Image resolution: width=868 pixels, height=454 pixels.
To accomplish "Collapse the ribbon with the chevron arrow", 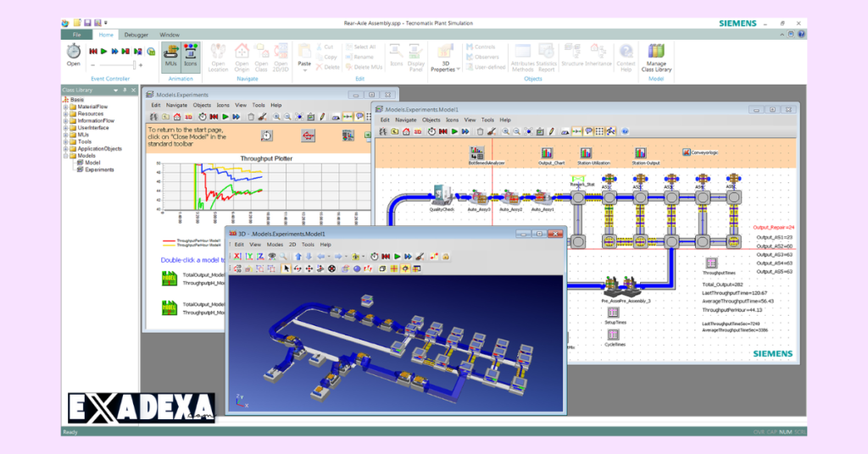I will (x=782, y=34).
